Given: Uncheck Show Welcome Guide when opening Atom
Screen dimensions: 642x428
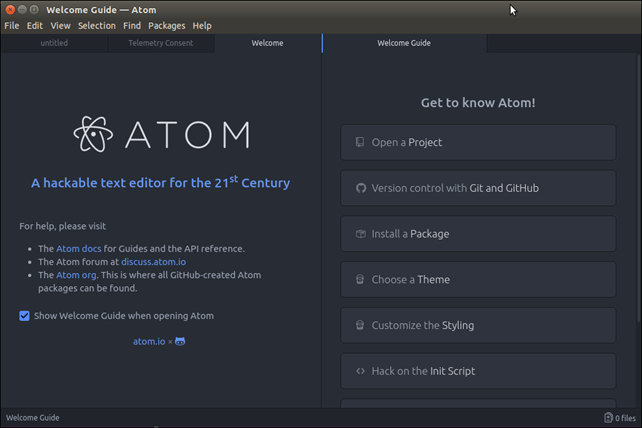Looking at the screenshot, I should pos(24,316).
